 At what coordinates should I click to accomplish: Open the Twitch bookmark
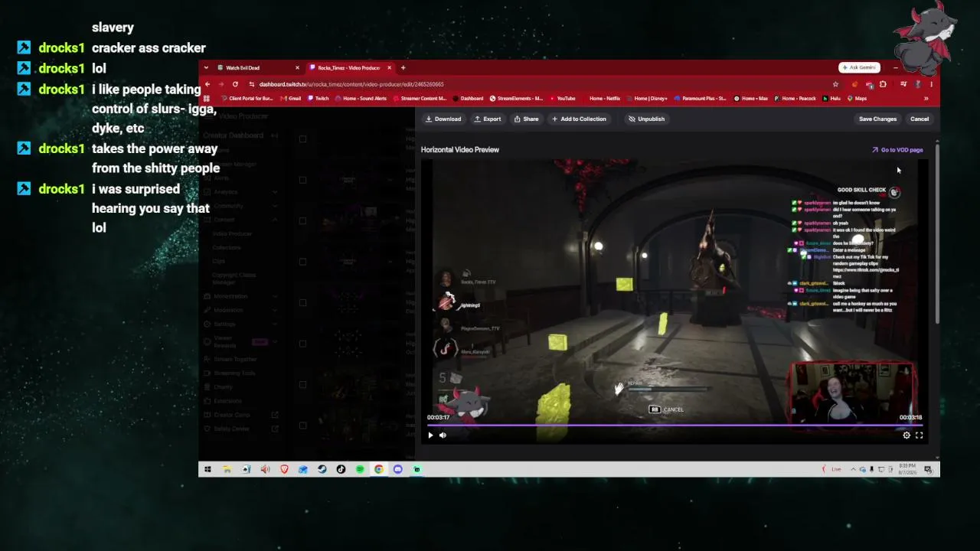click(x=318, y=99)
